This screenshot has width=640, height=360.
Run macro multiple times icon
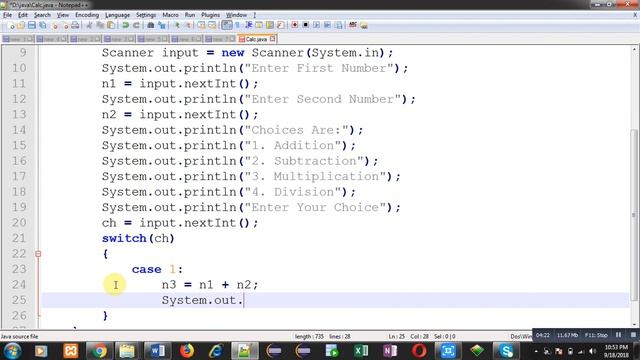click(x=327, y=25)
